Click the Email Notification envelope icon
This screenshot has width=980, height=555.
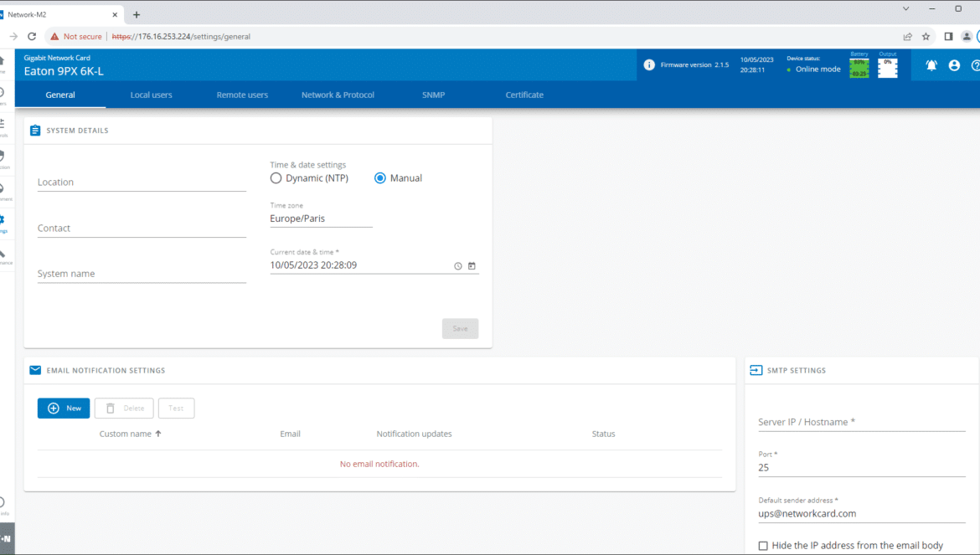[x=35, y=370]
